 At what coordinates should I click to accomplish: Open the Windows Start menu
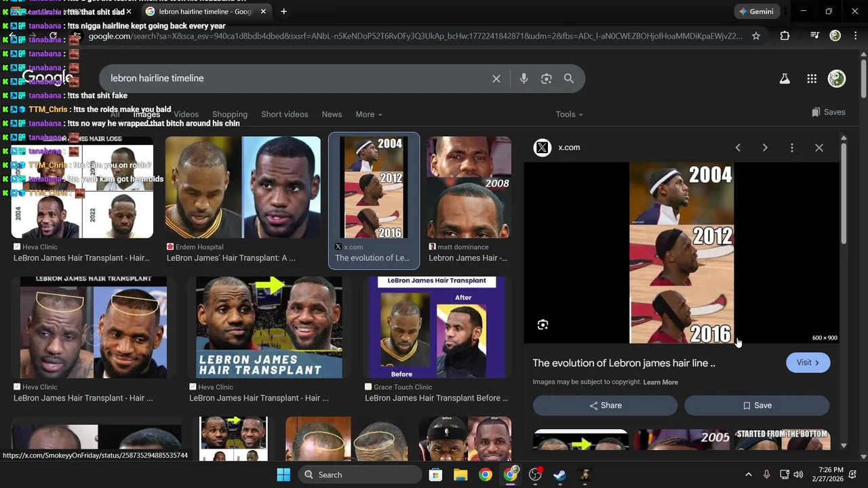283,474
